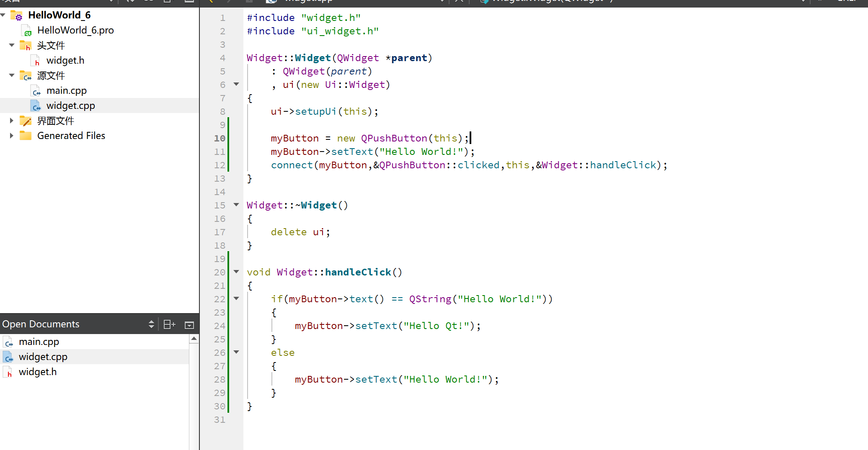This screenshot has height=450, width=868.
Task: Click the 界面文件 folder label
Action: pyautogui.click(x=55, y=121)
